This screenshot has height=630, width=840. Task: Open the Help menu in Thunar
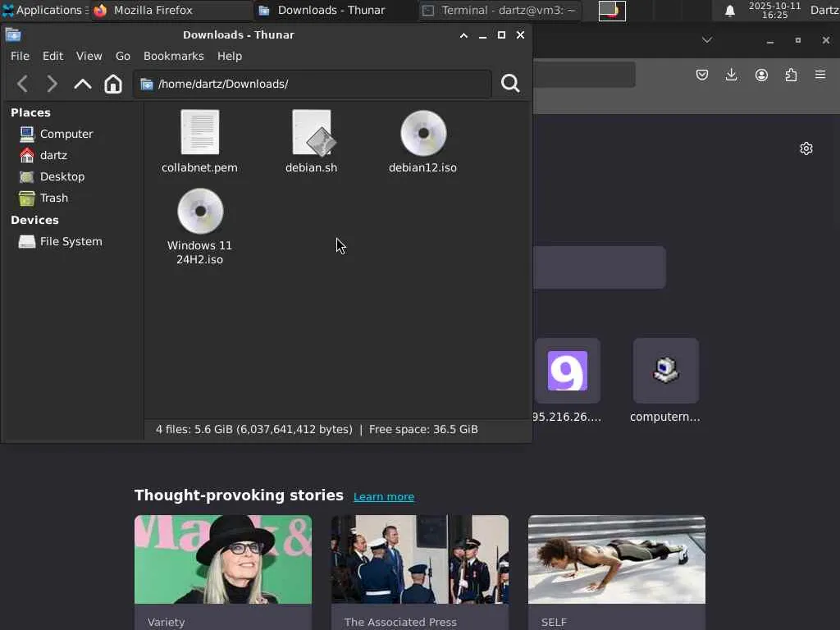(230, 57)
